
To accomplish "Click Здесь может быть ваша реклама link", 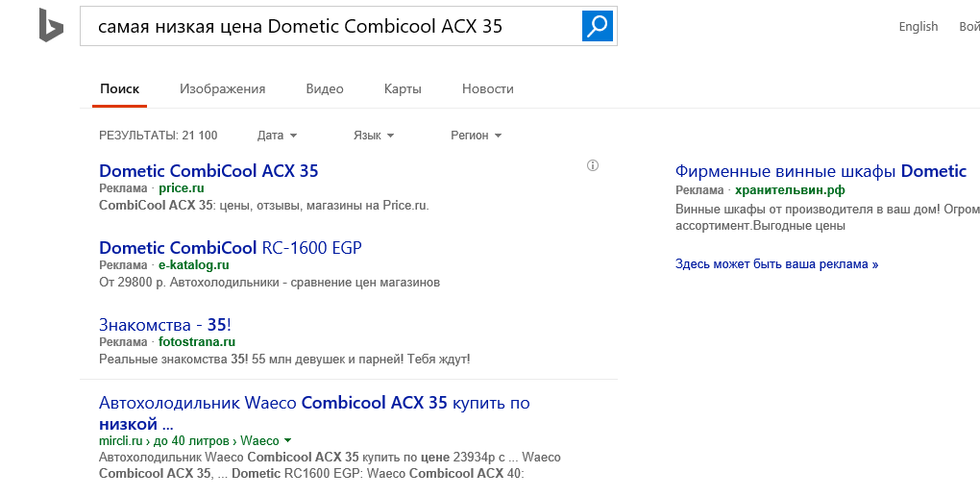I will pos(776,263).
